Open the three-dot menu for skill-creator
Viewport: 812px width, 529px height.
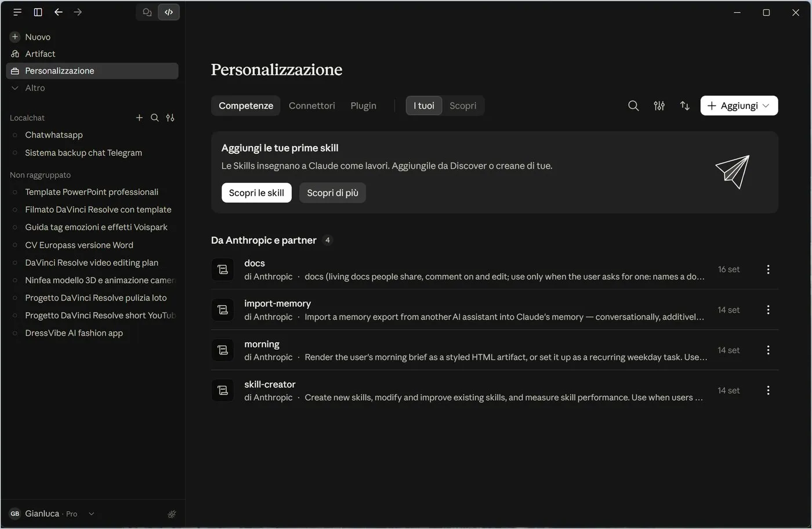click(768, 390)
